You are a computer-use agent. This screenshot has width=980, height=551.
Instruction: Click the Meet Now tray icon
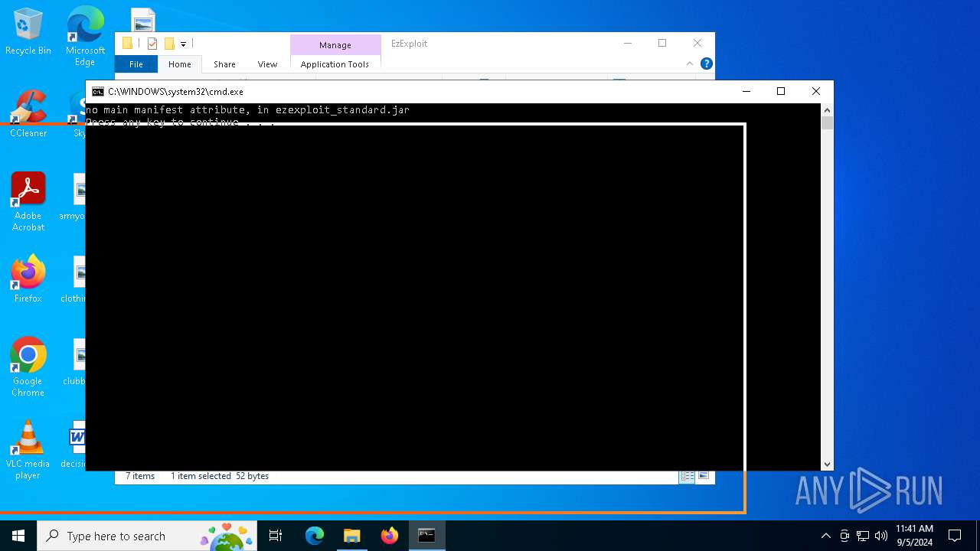coord(844,536)
